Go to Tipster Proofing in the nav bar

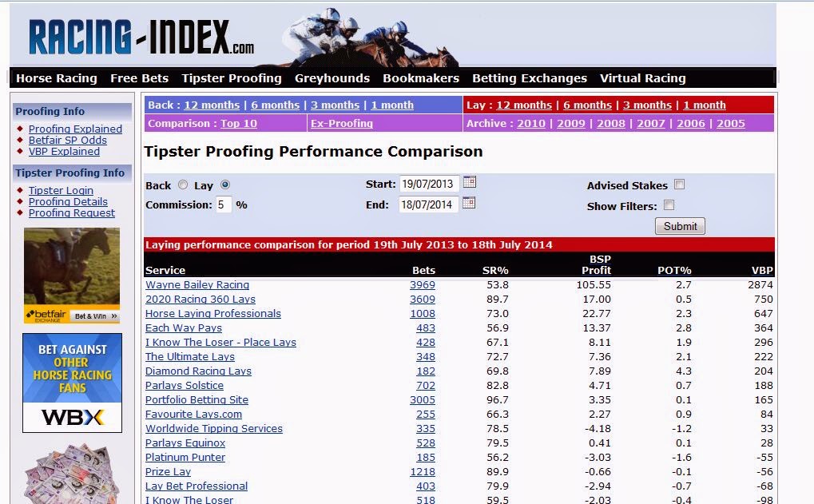tap(232, 78)
